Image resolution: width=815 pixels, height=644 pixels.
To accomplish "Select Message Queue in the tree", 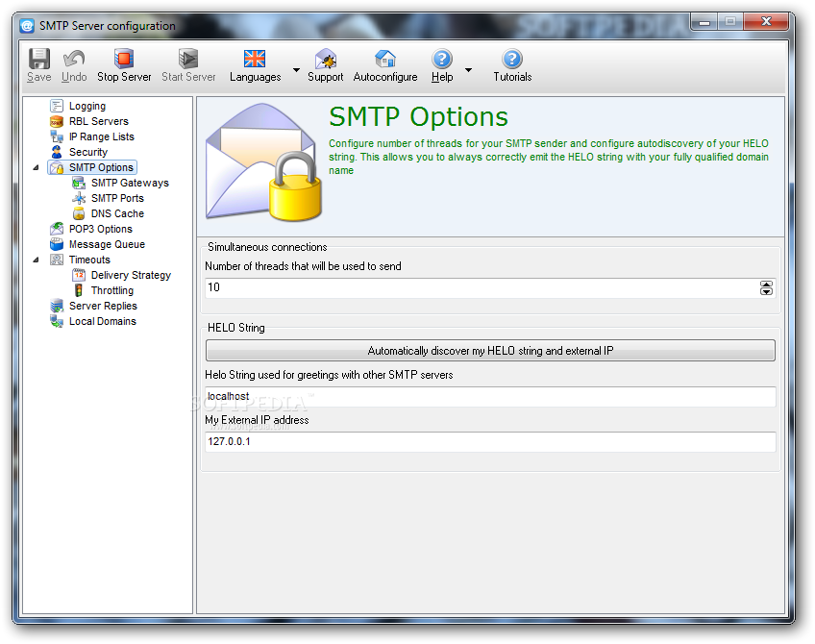I will (x=107, y=244).
